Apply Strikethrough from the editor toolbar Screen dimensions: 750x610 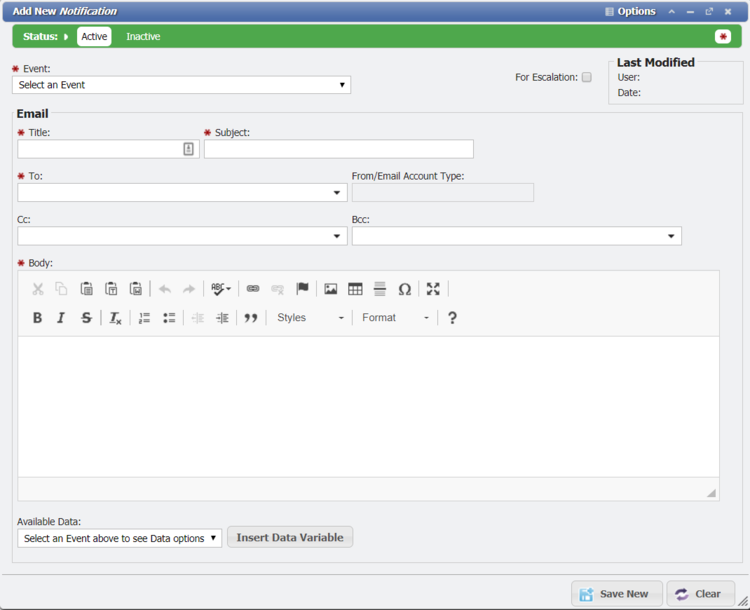[86, 318]
